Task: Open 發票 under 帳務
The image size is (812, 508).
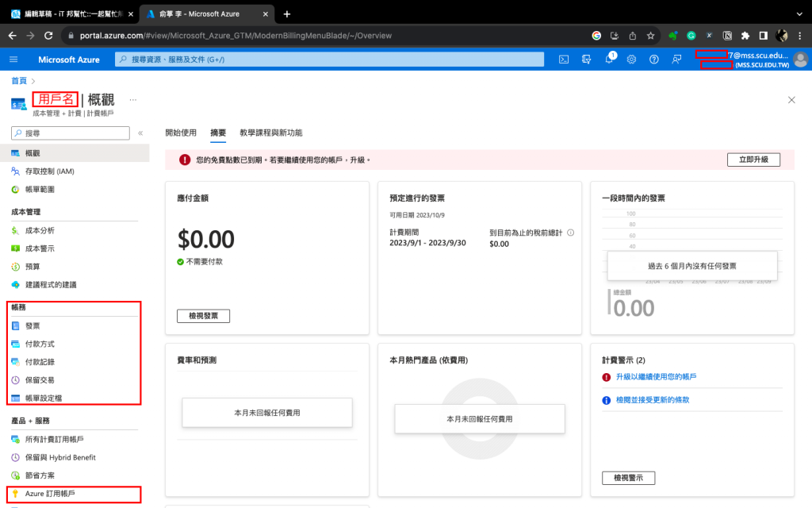Action: click(x=75, y=325)
